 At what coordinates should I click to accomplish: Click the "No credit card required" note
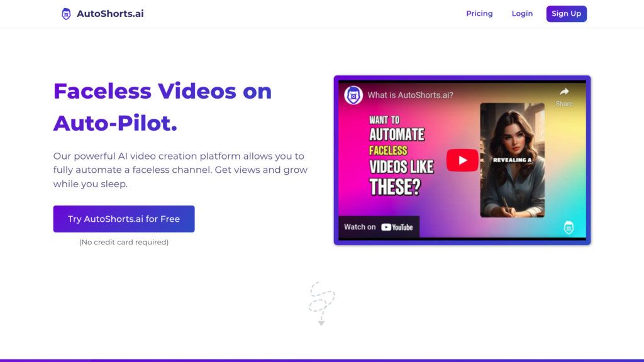click(124, 242)
